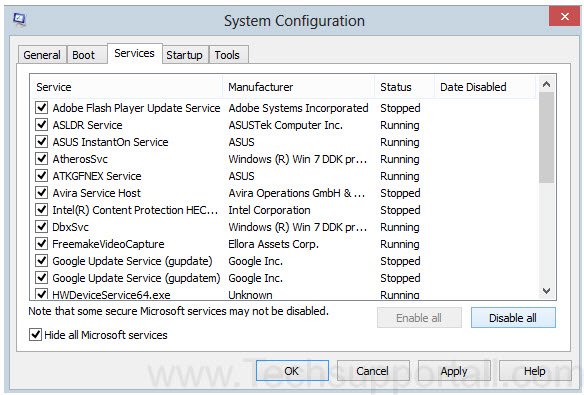This screenshot has height=395, width=584.
Task: Click the scrollbar up arrow
Action: 546,84
